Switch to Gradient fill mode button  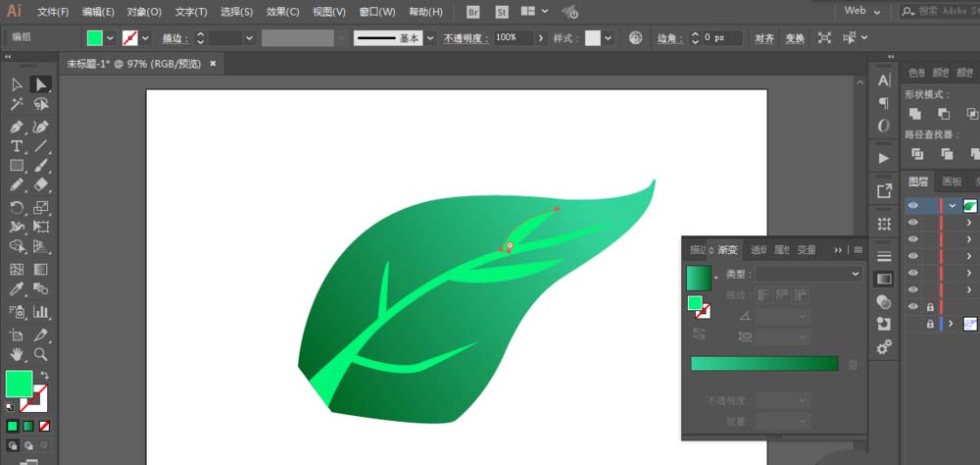pyautogui.click(x=28, y=426)
